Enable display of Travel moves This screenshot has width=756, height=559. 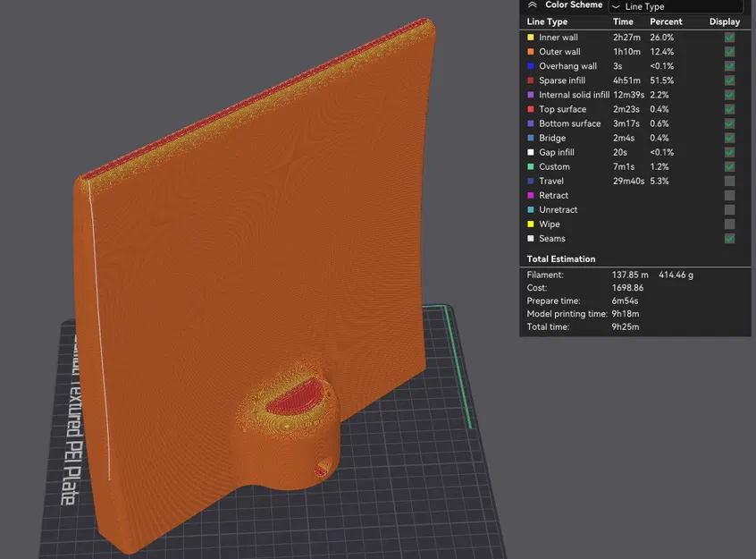pos(729,181)
